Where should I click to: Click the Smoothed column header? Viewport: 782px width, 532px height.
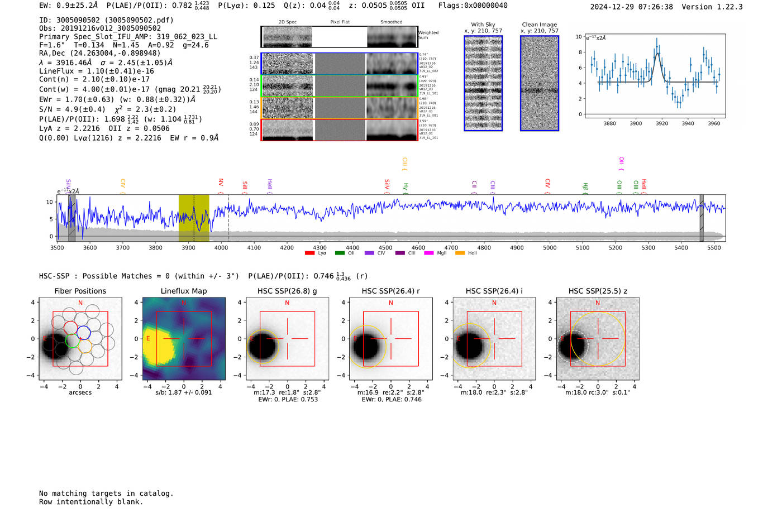(392, 22)
